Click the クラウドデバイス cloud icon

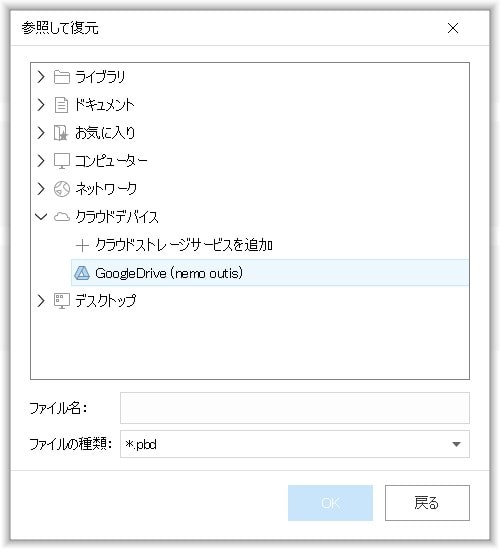click(61, 217)
